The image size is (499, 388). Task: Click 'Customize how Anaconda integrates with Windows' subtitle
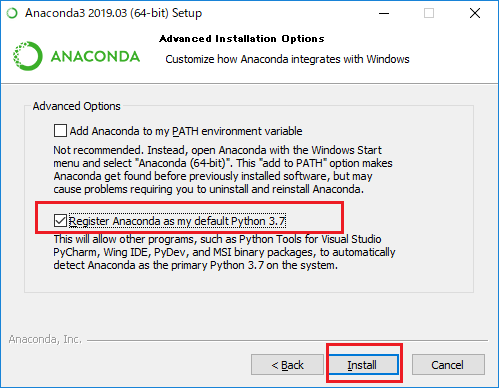coord(287,59)
